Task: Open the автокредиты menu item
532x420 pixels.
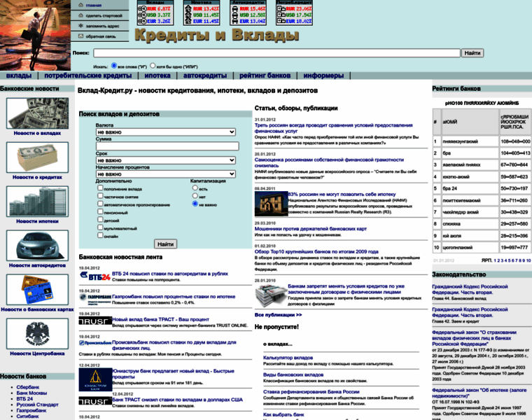Action: point(205,76)
